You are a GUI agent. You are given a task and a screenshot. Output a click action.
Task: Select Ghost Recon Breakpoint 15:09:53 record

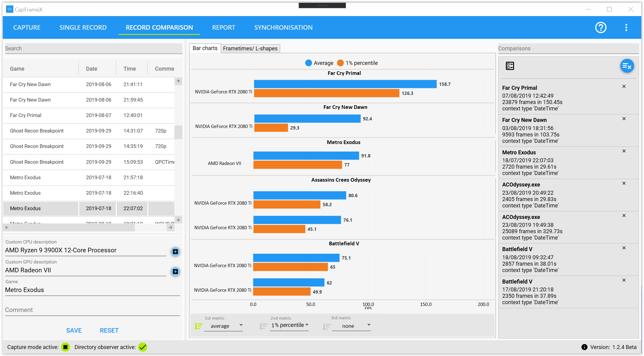pos(88,162)
